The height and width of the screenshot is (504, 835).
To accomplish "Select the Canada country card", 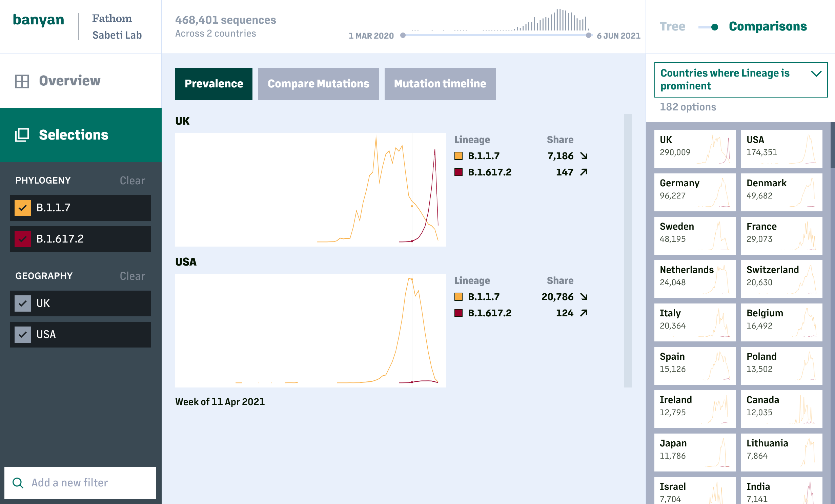I will point(782,409).
